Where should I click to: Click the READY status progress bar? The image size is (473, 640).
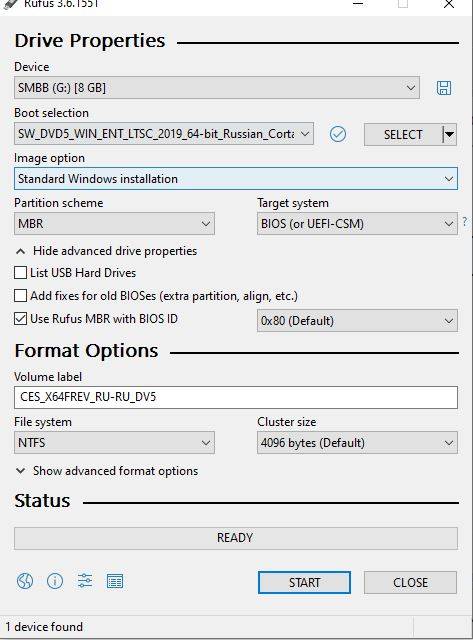[236, 538]
